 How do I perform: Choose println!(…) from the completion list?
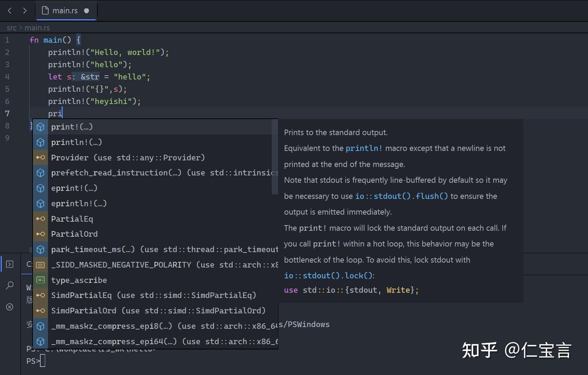[x=76, y=142]
